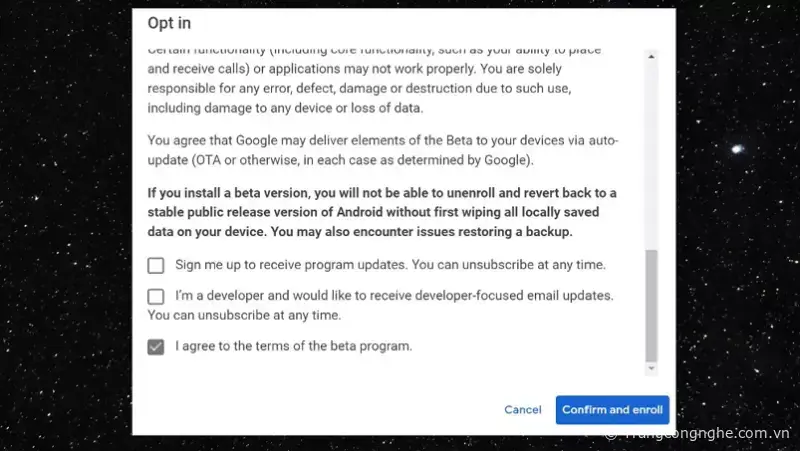Image resolution: width=800 pixels, height=451 pixels.
Task: Click the empty scrollbar track above the thumb
Action: coord(652,150)
